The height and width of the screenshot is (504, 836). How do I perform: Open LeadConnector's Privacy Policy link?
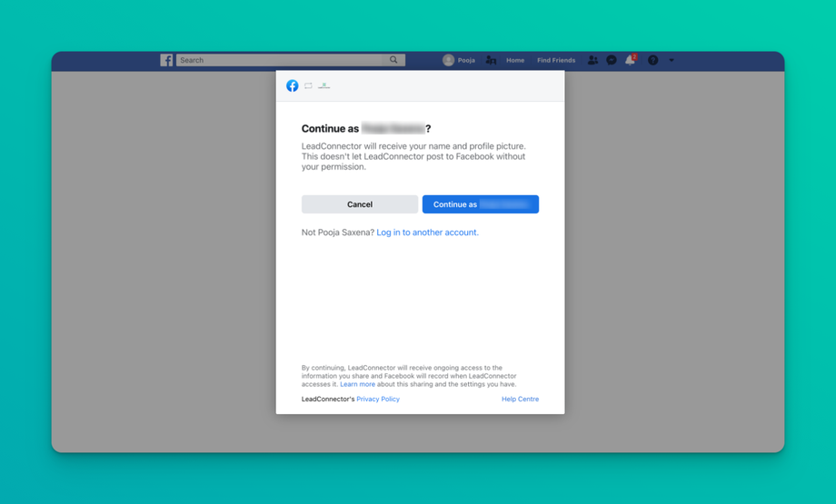[378, 399]
